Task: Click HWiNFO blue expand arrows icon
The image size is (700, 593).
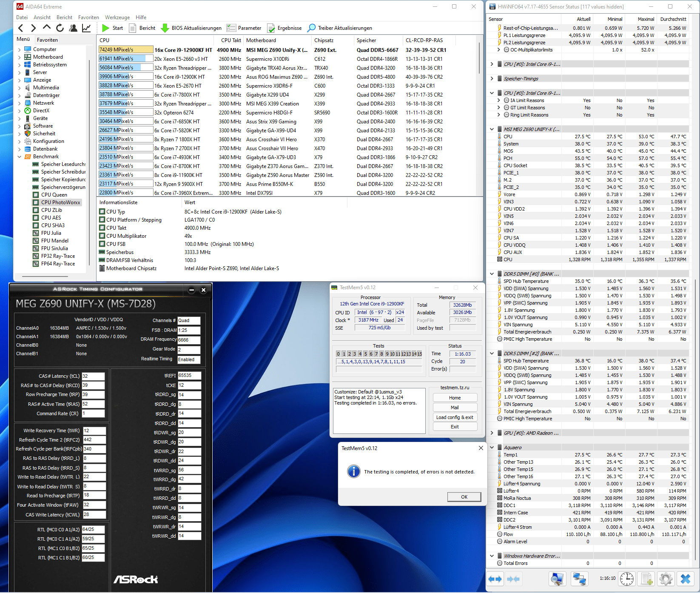Action: (495, 579)
